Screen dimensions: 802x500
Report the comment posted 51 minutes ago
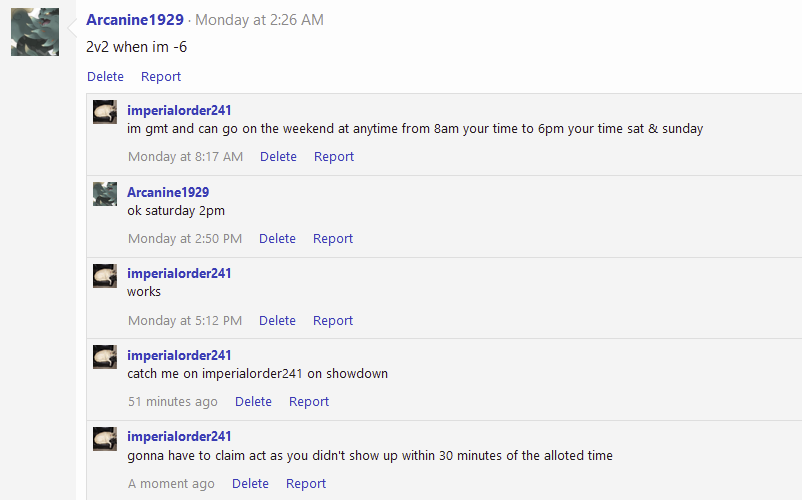tap(308, 401)
